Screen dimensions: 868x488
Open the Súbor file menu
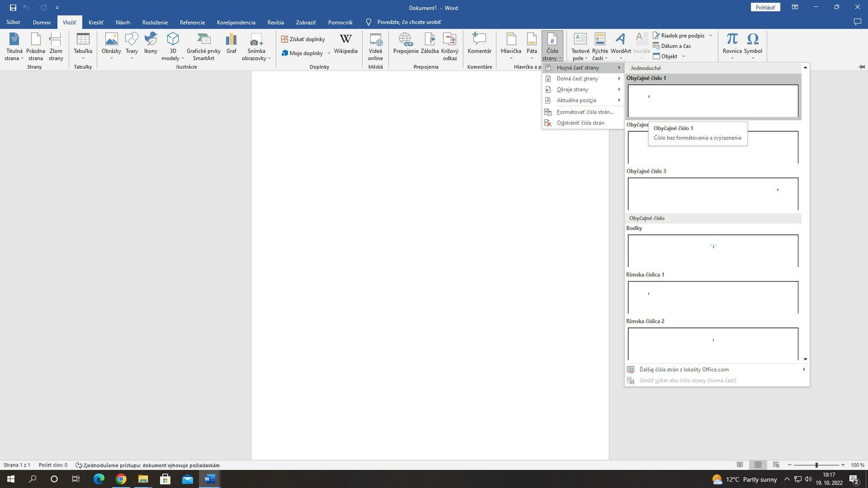tap(13, 23)
